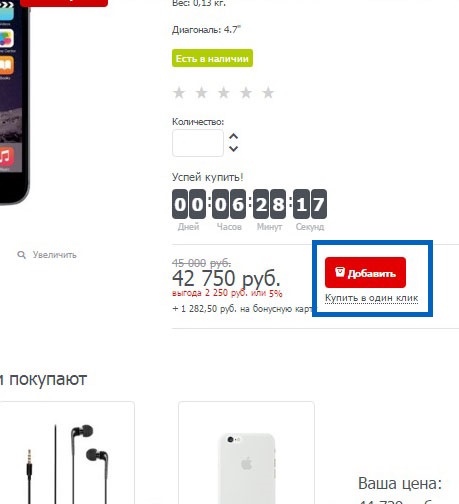The image size is (459, 504).
Task: Increase quantity with the up arrow
Action: 234,136
